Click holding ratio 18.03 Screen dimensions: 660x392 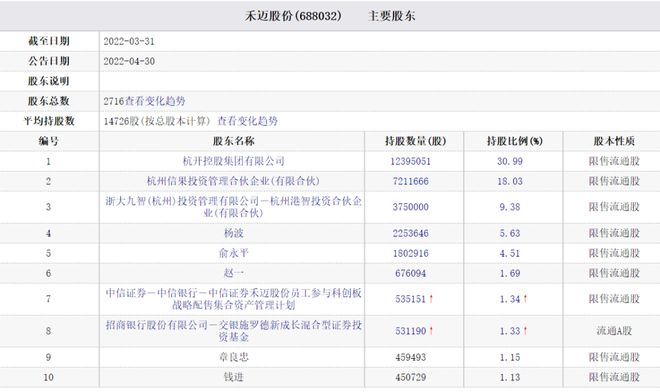(510, 181)
